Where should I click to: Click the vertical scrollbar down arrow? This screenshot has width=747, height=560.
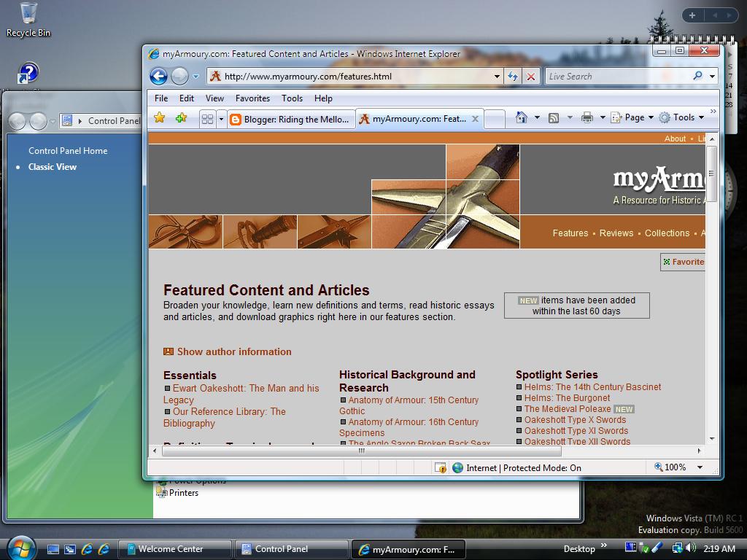tap(712, 438)
